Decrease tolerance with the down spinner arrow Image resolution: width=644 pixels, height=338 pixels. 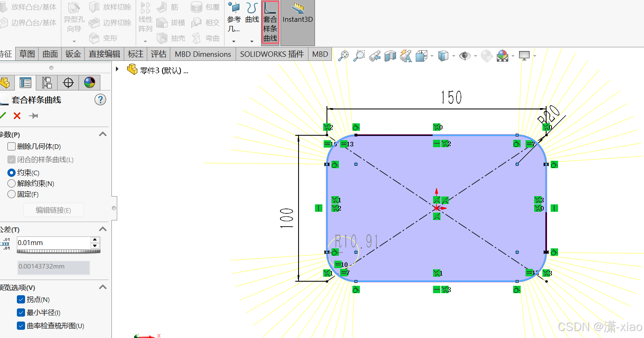tap(95, 245)
